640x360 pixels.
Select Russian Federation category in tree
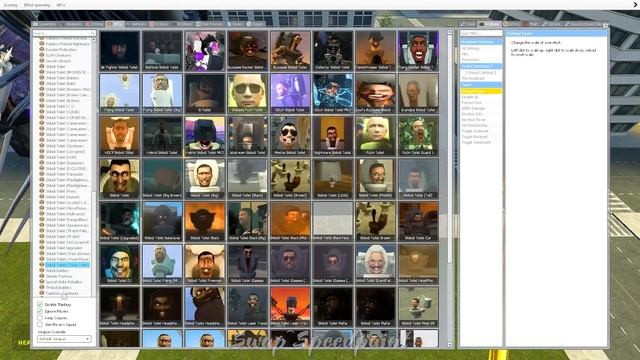coord(61,49)
